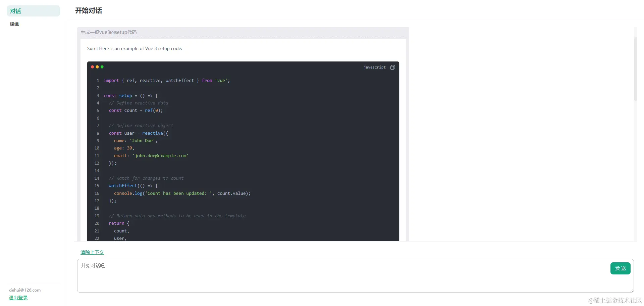Log out via 退出登录 link

(x=18, y=298)
